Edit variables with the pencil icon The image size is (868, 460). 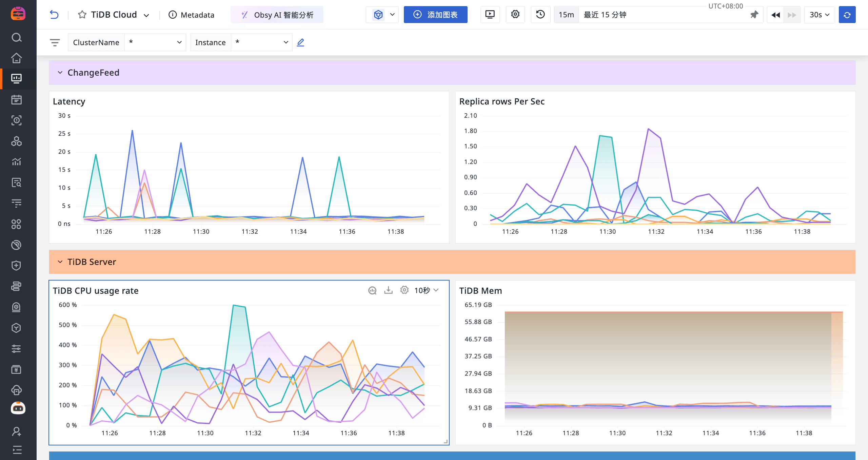pos(300,42)
